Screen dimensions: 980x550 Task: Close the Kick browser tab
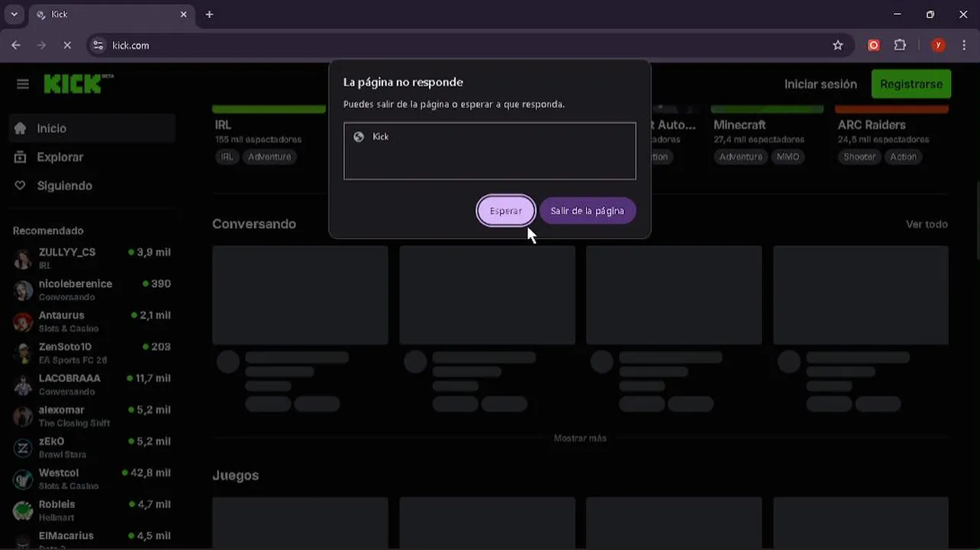[x=183, y=15]
